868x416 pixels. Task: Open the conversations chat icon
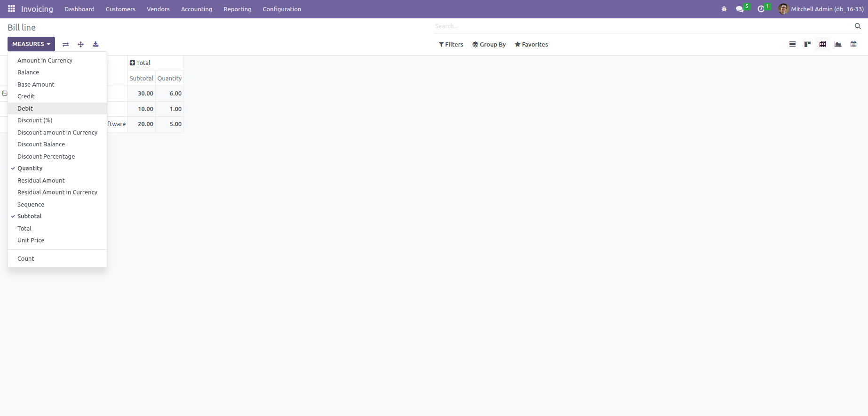(x=740, y=9)
